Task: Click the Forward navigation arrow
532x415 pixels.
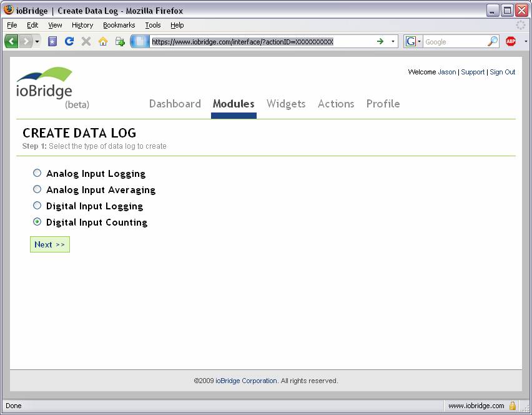Action: [x=26, y=41]
